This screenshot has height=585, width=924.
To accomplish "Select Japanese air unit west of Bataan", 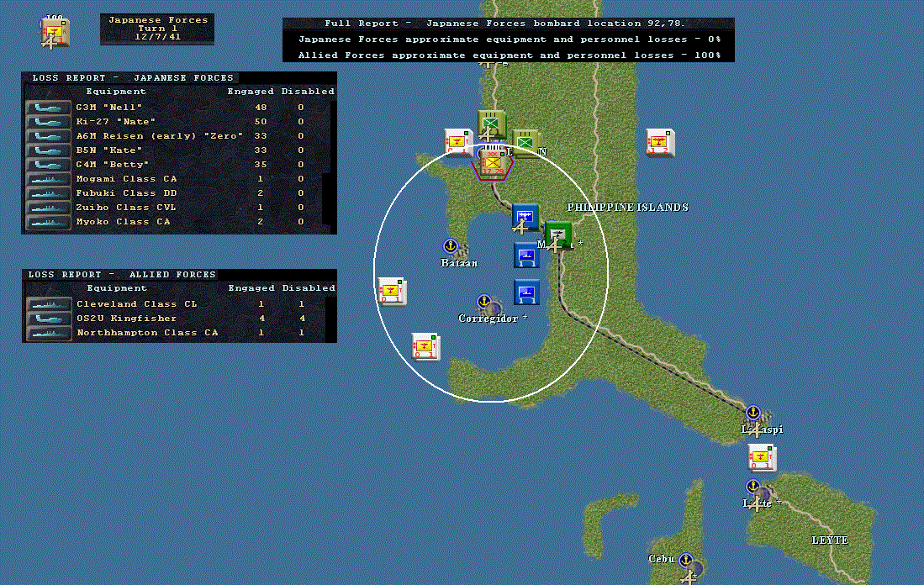I will coord(392,291).
